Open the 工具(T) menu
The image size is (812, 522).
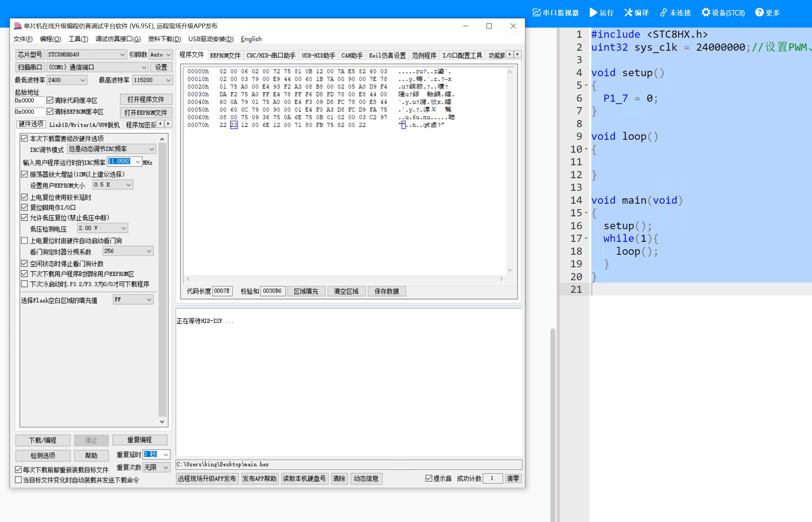click(78, 39)
